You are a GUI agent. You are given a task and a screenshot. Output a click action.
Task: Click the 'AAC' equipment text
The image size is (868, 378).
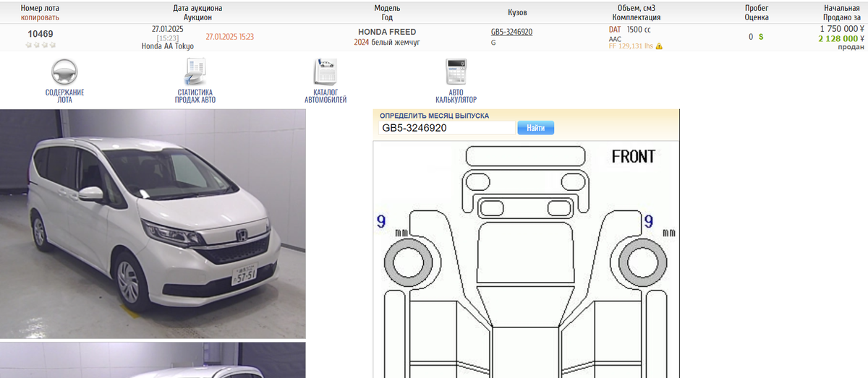[615, 39]
